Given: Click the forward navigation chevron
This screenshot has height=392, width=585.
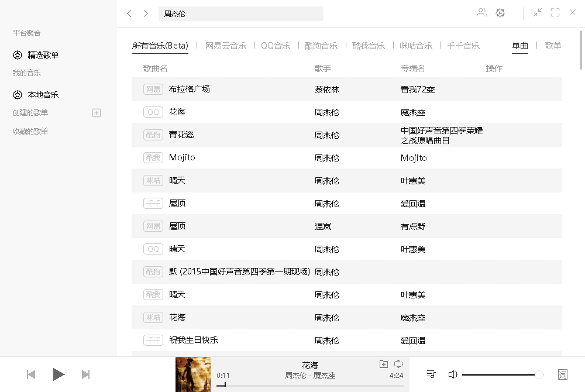Looking at the screenshot, I should tap(145, 13).
